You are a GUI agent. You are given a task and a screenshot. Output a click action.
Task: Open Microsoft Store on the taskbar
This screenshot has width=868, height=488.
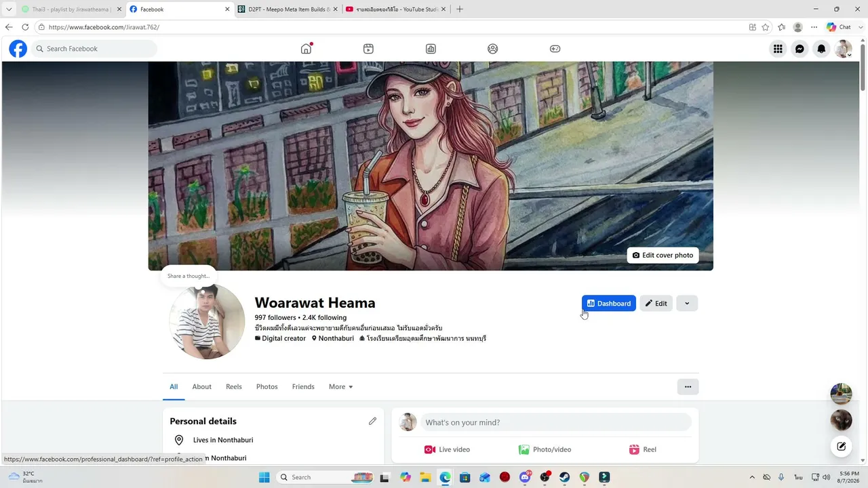click(465, 477)
